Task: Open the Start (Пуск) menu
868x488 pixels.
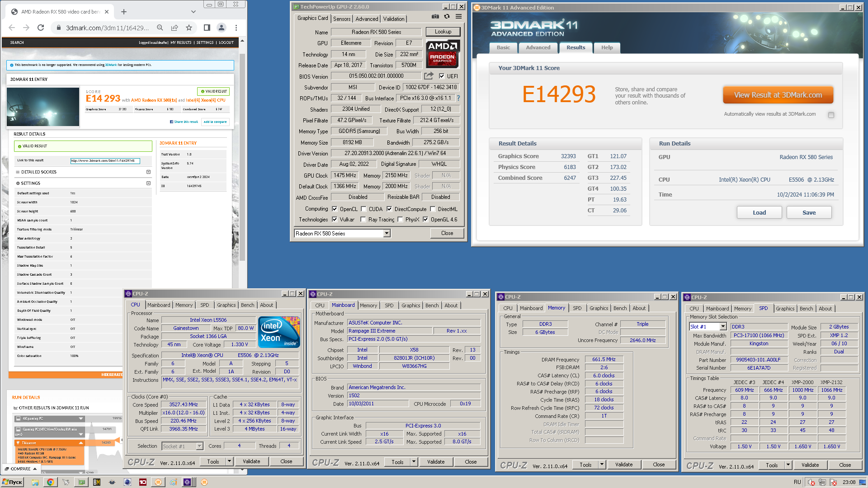Action: tap(12, 482)
